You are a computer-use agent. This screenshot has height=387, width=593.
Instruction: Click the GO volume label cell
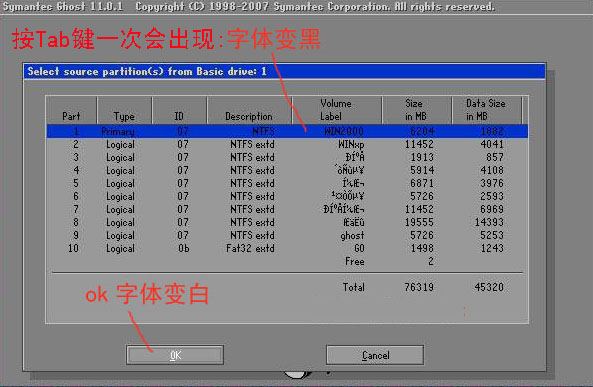pyautogui.click(x=359, y=248)
